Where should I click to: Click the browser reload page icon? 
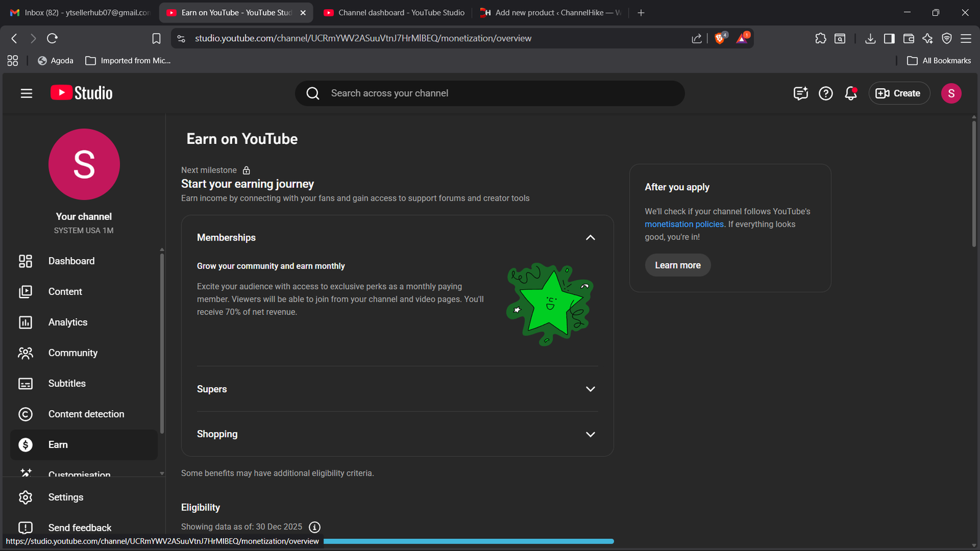53,38
